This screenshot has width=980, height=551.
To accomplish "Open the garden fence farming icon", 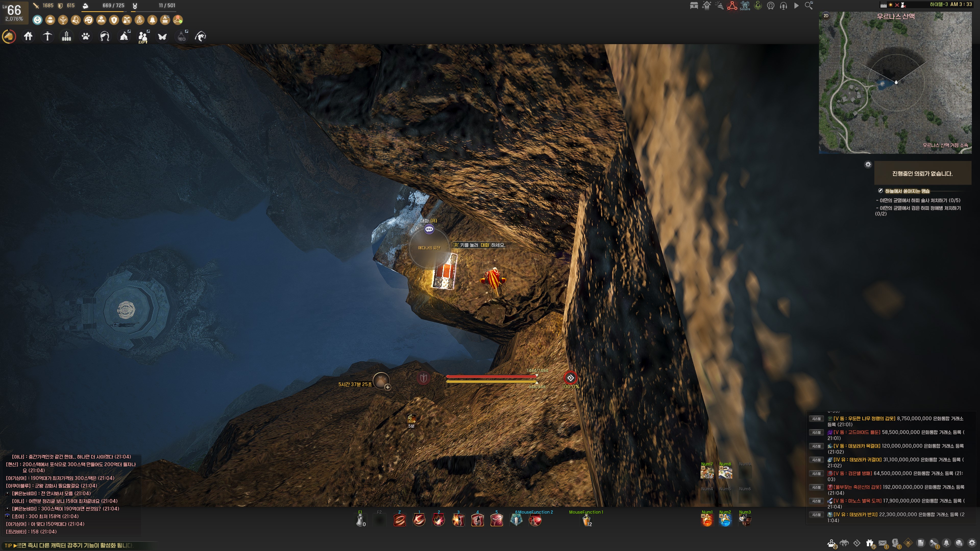I will tap(67, 36).
